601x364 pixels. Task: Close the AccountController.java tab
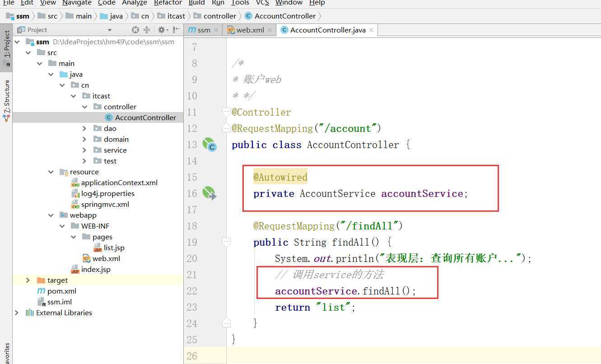371,30
